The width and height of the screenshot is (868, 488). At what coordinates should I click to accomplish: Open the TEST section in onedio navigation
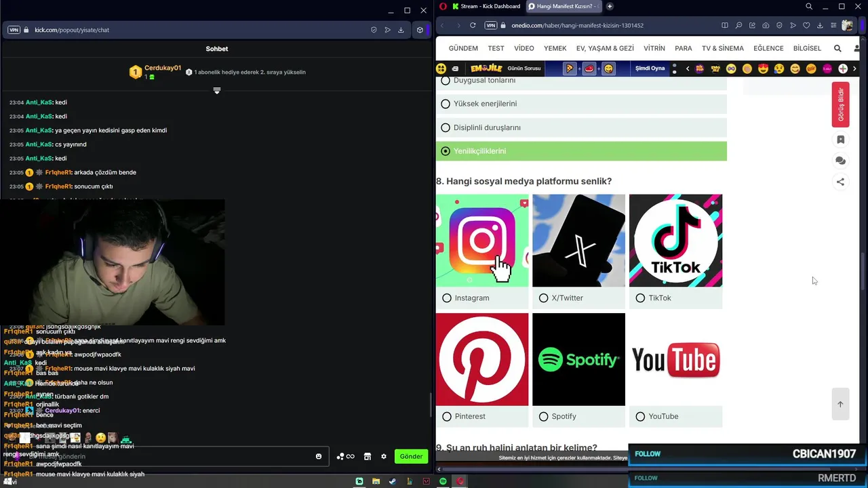click(496, 48)
